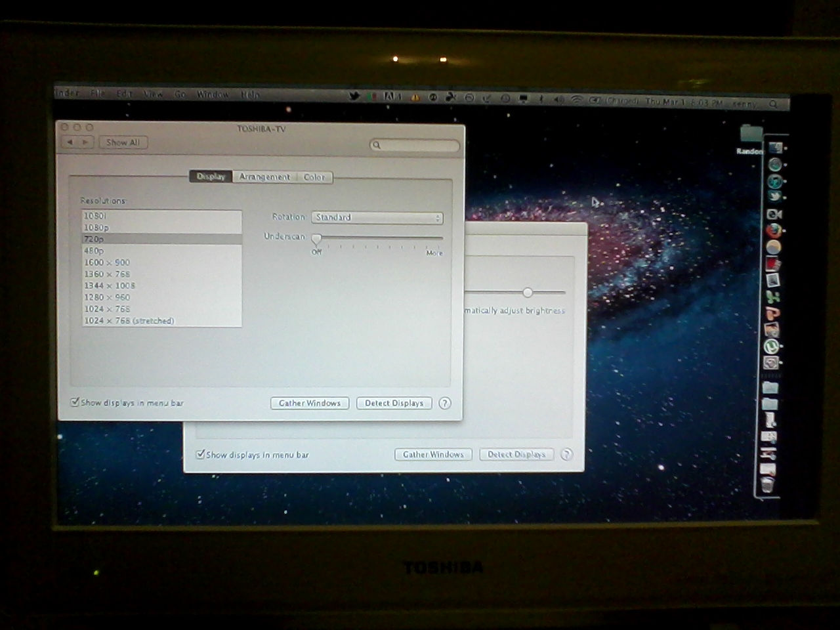The height and width of the screenshot is (630, 840).
Task: Click the Twitter bird menu bar icon
Action: (x=354, y=96)
